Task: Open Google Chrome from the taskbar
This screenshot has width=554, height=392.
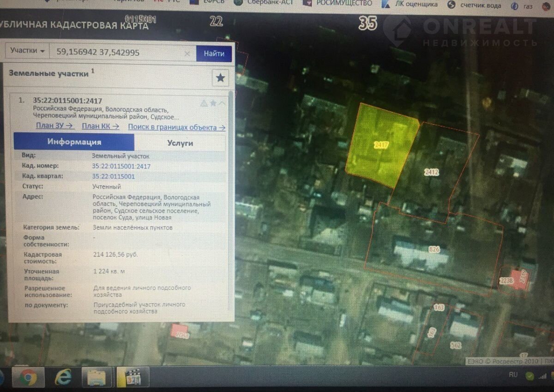Action: pyautogui.click(x=27, y=378)
